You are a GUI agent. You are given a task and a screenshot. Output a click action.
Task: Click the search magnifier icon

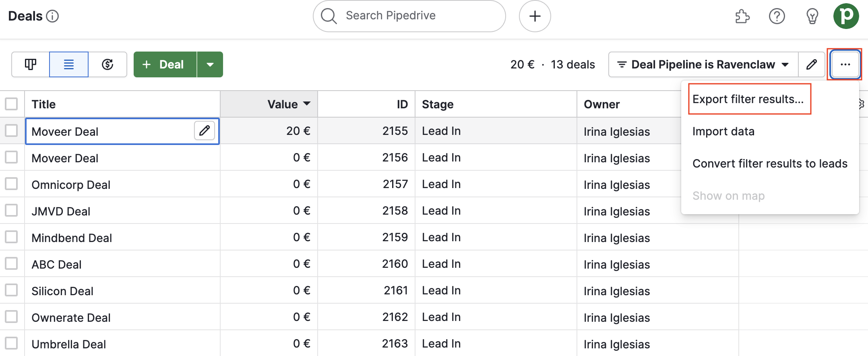coord(329,16)
